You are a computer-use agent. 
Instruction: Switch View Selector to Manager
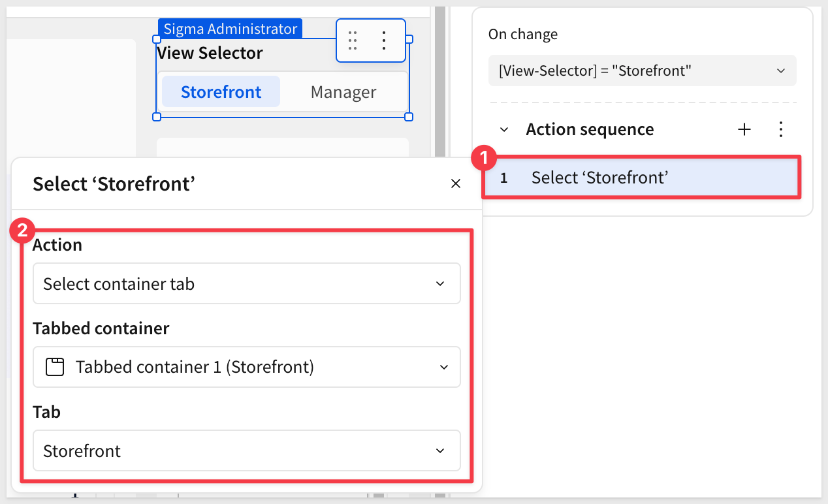pyautogui.click(x=343, y=92)
